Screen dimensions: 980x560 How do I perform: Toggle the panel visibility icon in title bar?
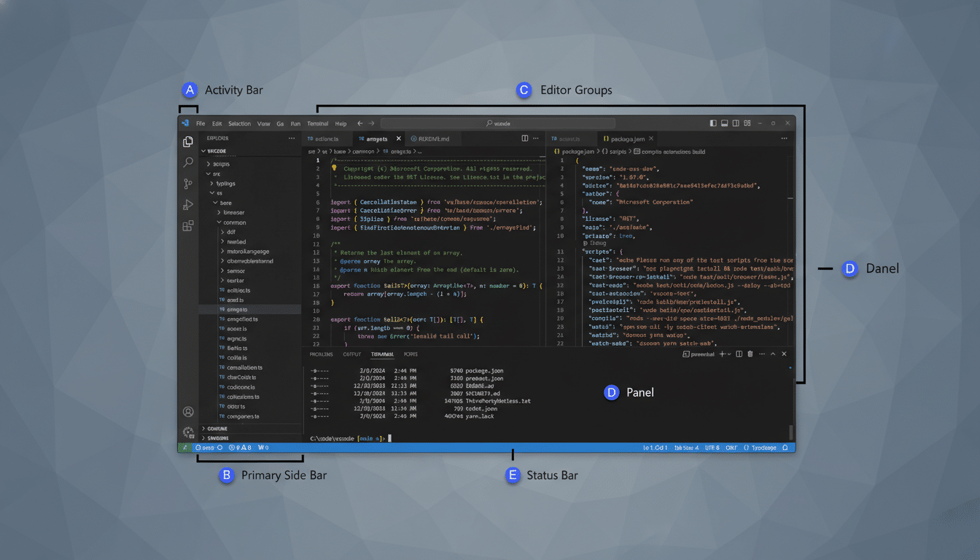724,123
